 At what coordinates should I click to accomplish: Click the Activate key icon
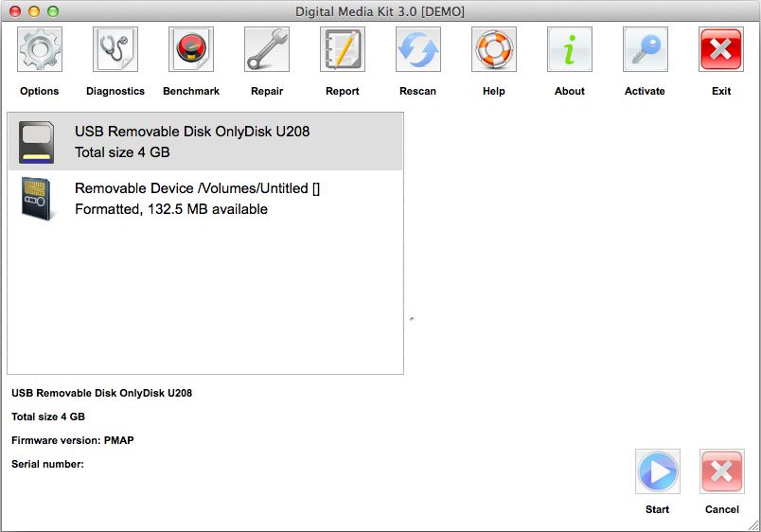(x=646, y=49)
